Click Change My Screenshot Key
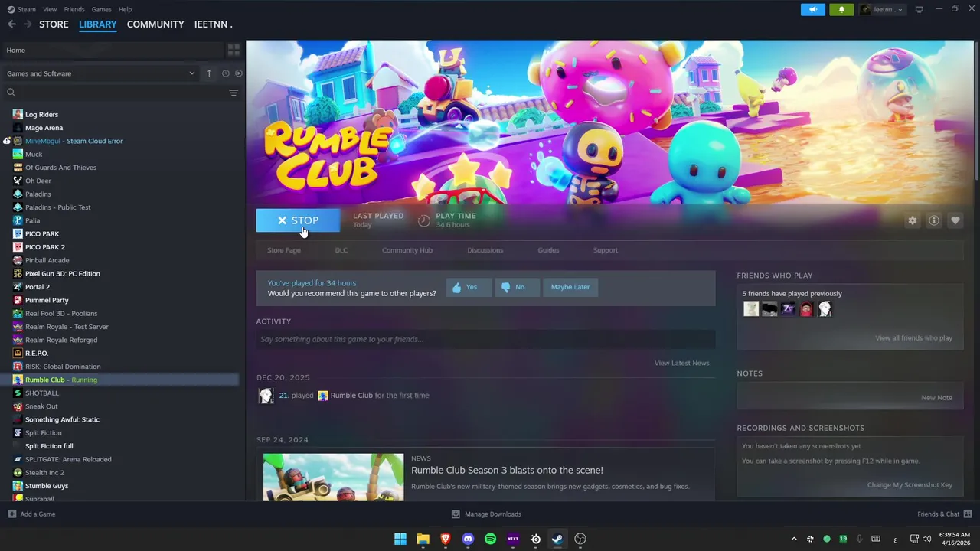 click(x=910, y=485)
